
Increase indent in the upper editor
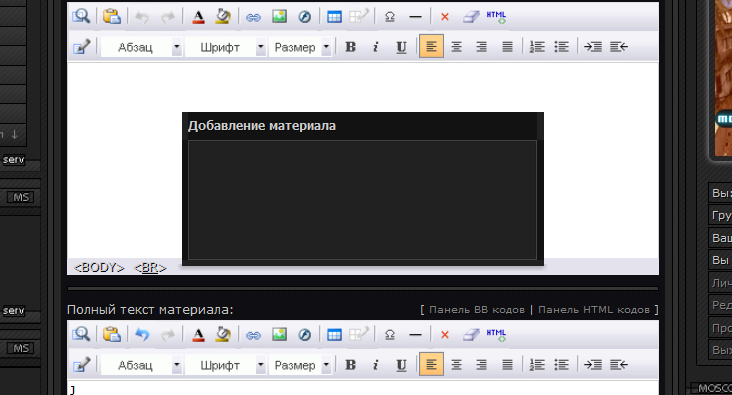[x=593, y=47]
